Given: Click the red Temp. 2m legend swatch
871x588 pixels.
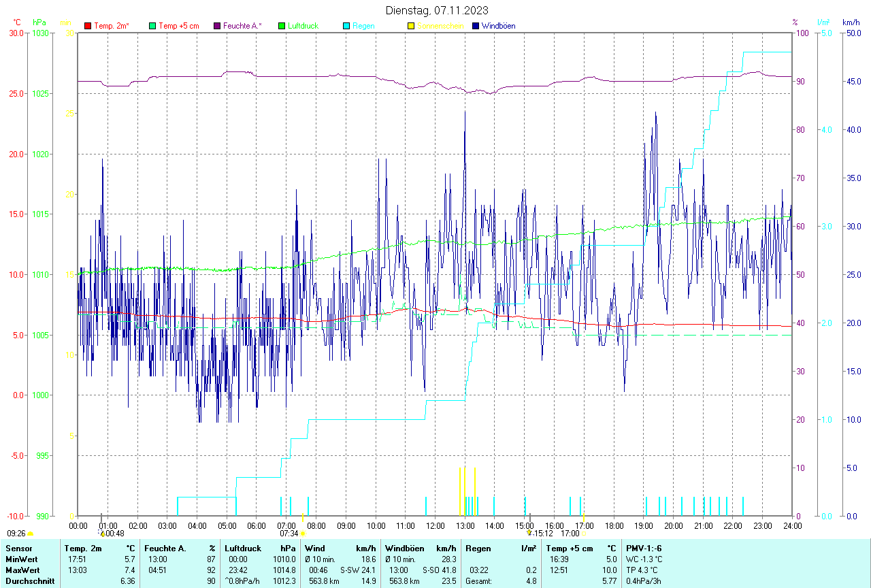Looking at the screenshot, I should [88, 26].
